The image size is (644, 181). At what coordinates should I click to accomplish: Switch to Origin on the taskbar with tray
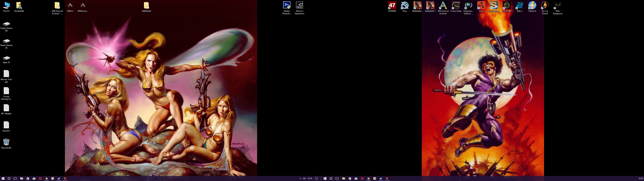click(x=65, y=178)
